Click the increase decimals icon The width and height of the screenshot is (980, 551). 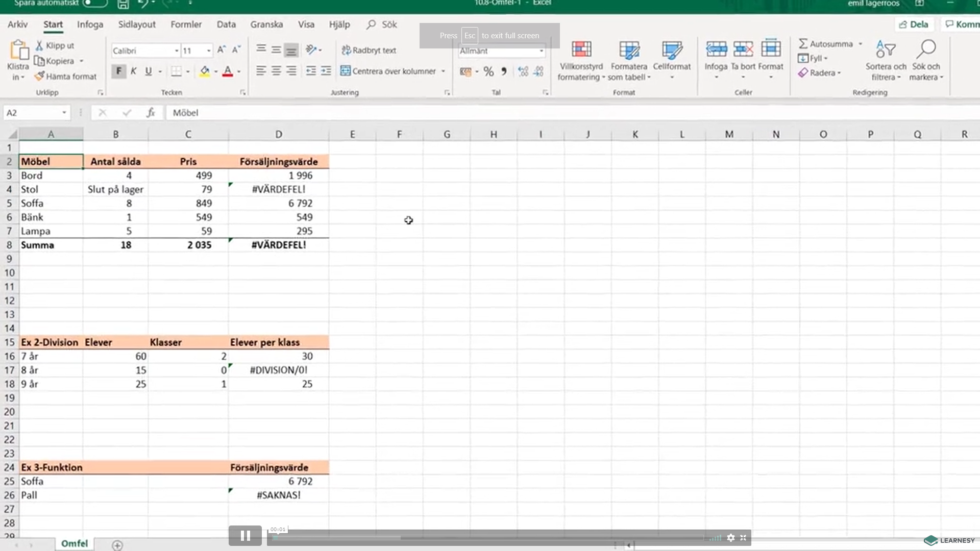click(x=523, y=71)
